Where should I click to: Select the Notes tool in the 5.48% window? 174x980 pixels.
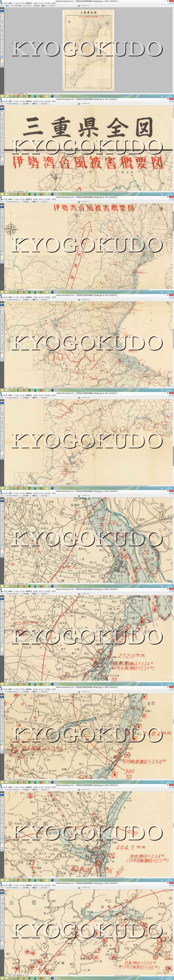2,51
